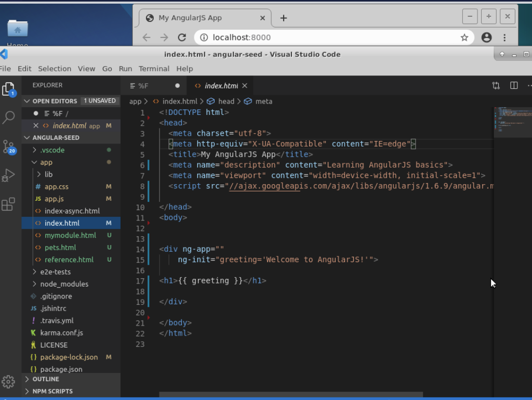The height and width of the screenshot is (400, 532).
Task: Toggle the bookmark star for localhost:8000
Action: tap(464, 37)
